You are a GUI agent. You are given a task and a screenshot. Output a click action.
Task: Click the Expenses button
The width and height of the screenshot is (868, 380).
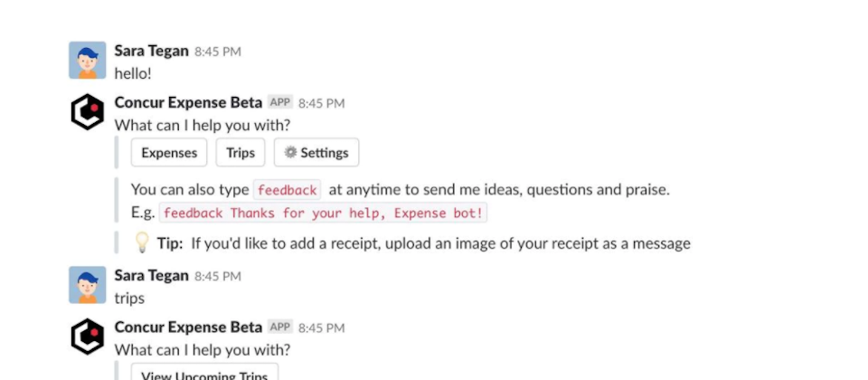169,152
